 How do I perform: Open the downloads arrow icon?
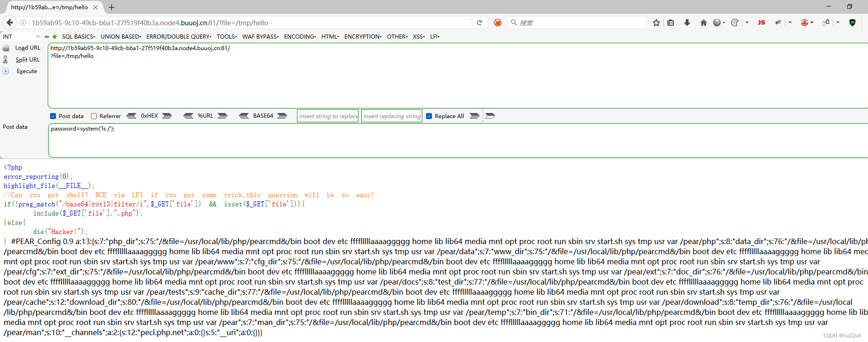(x=687, y=23)
